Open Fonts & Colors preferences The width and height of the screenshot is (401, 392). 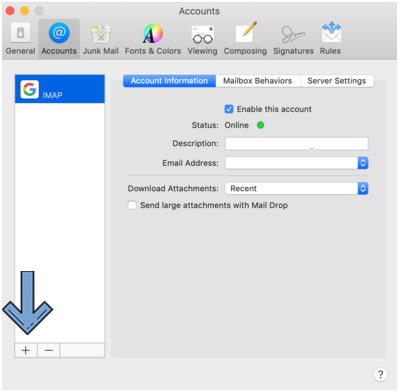coord(153,39)
